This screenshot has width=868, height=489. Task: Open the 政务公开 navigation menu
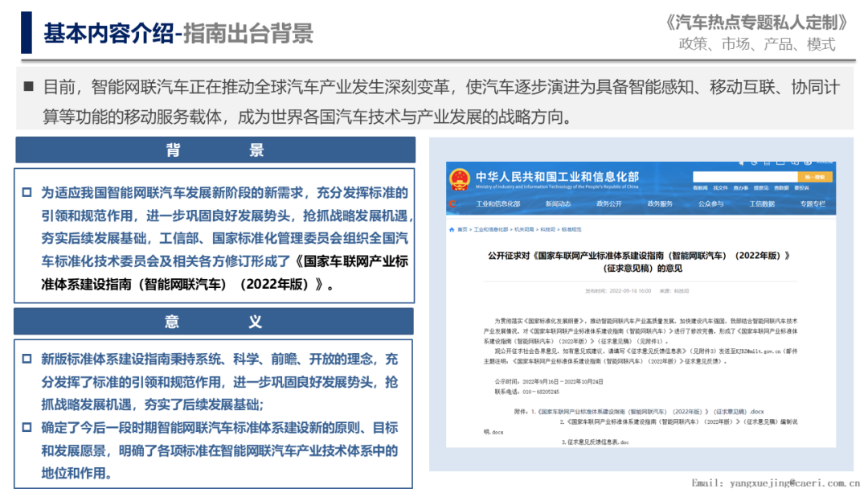click(x=608, y=204)
